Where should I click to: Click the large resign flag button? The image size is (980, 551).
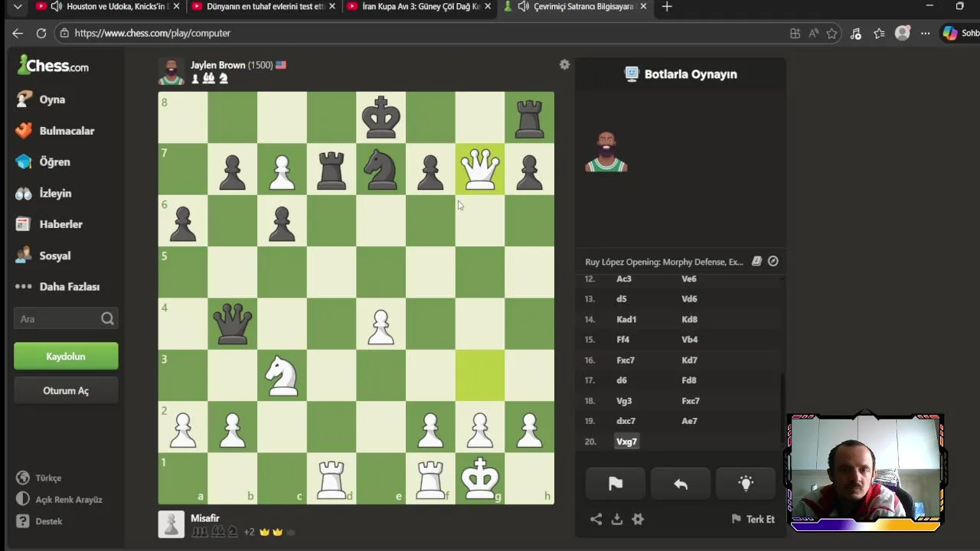coord(616,484)
